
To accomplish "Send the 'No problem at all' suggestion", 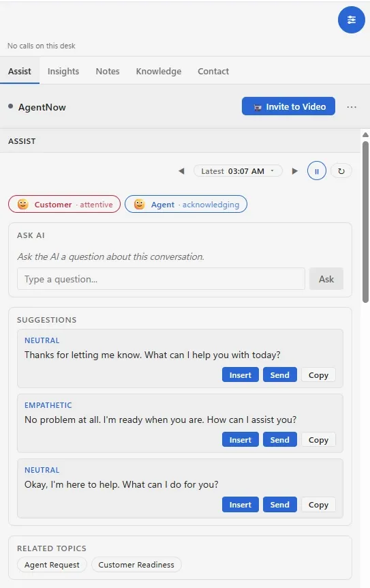I will pyautogui.click(x=280, y=440).
